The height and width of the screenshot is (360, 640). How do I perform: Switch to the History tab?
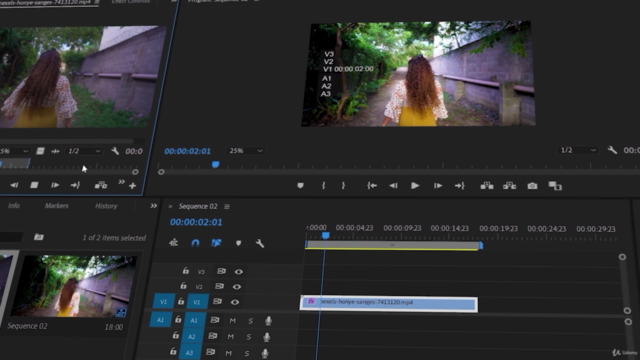pos(106,206)
